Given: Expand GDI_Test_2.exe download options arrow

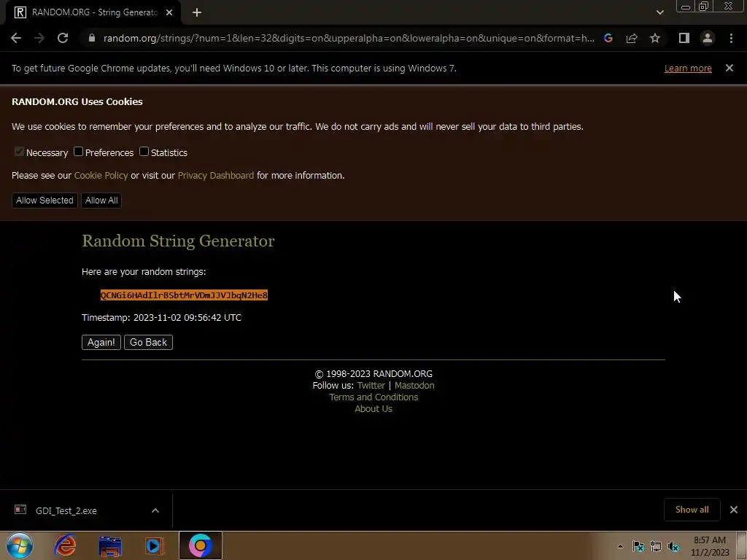Looking at the screenshot, I should (x=155, y=510).
